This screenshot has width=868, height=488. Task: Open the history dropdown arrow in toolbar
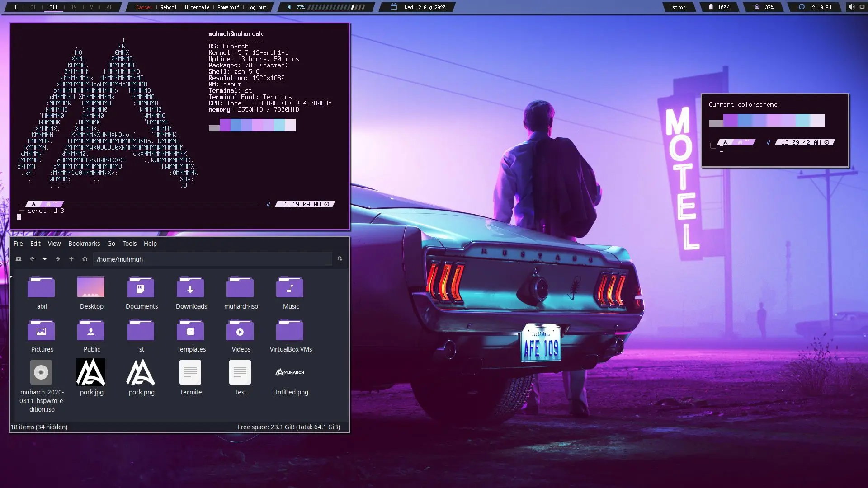tap(45, 259)
